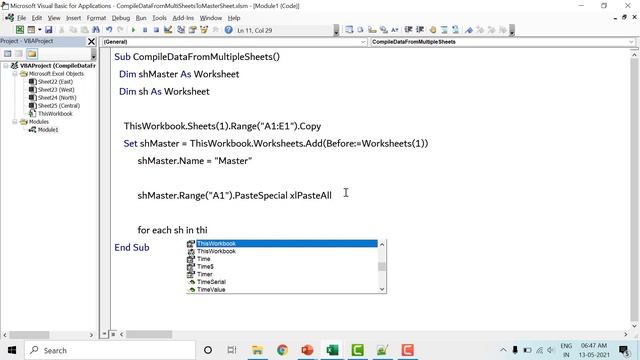
Task: Click the Uncomment Block icon
Action: [x=456, y=30]
